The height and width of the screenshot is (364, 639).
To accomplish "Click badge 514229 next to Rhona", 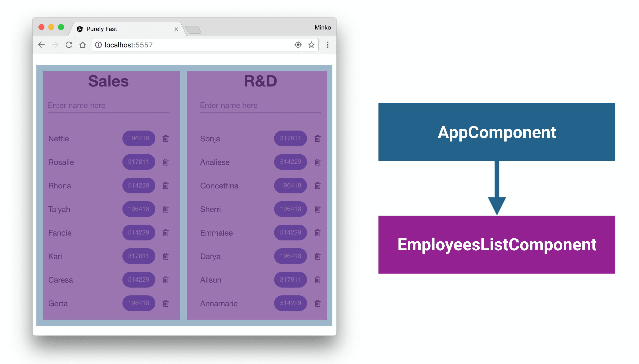I will [138, 185].
